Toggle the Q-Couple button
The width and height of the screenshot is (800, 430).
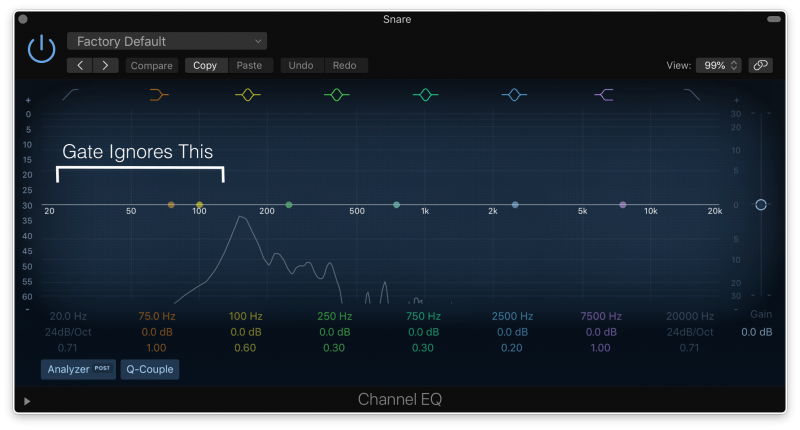click(150, 369)
